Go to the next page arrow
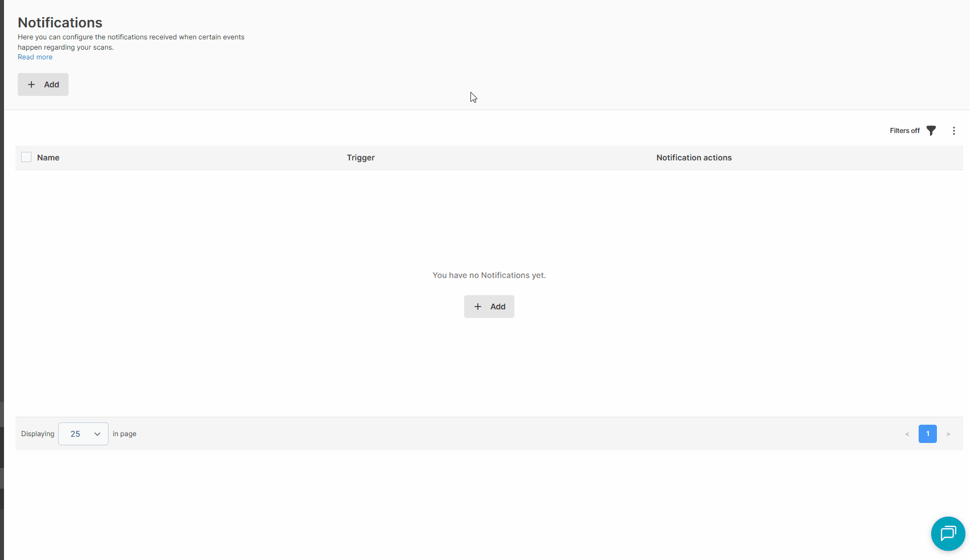Image resolution: width=970 pixels, height=560 pixels. pos(948,434)
